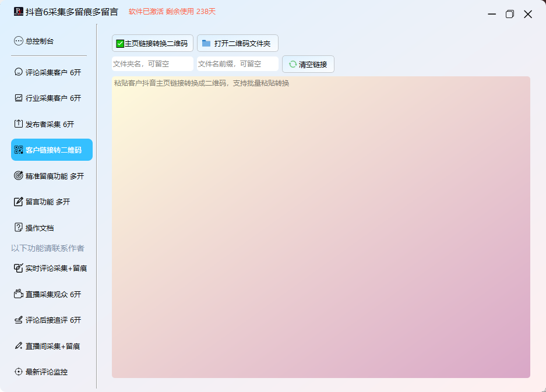Open the 最新评论监控 menu item
The height and width of the screenshot is (392, 546).
47,372
